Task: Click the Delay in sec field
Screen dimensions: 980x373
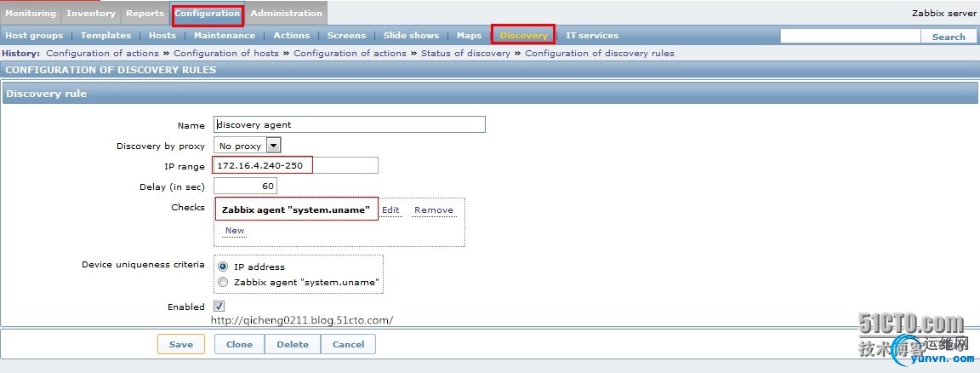Action: point(245,186)
